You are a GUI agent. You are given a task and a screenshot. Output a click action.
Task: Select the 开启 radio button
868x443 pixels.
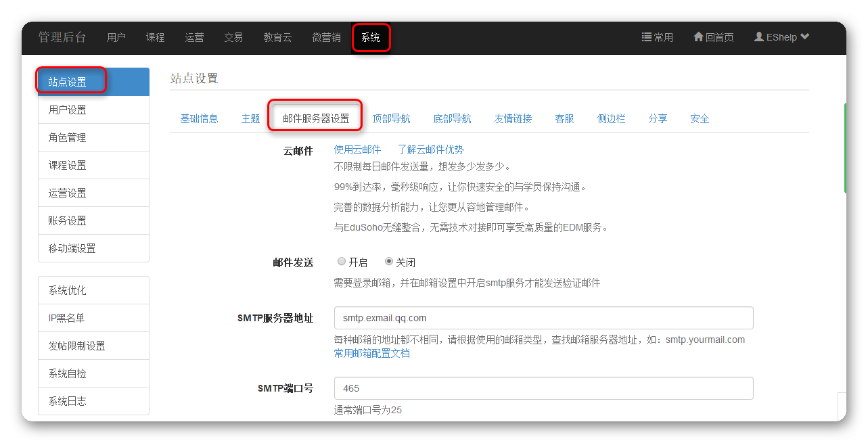pos(342,262)
